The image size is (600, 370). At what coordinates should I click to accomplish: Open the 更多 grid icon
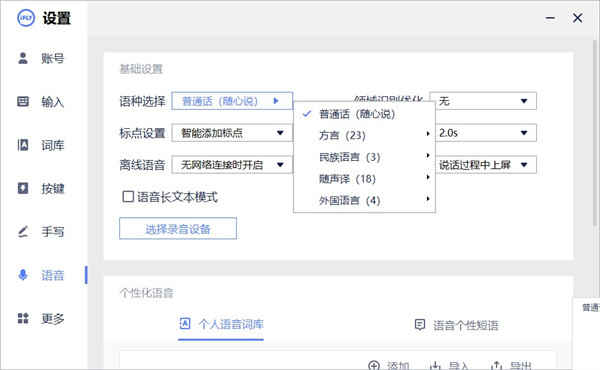(x=23, y=318)
